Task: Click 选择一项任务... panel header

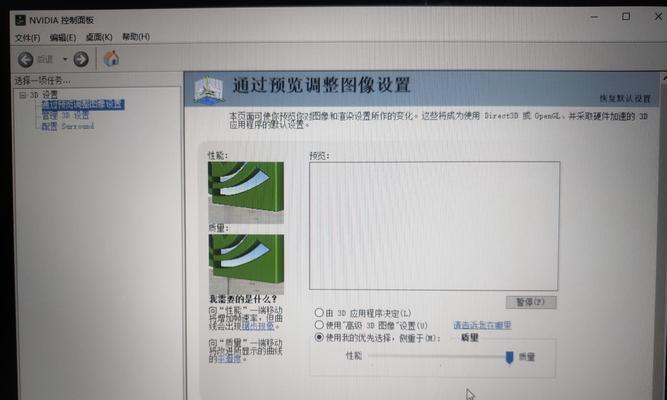Action: point(43,80)
